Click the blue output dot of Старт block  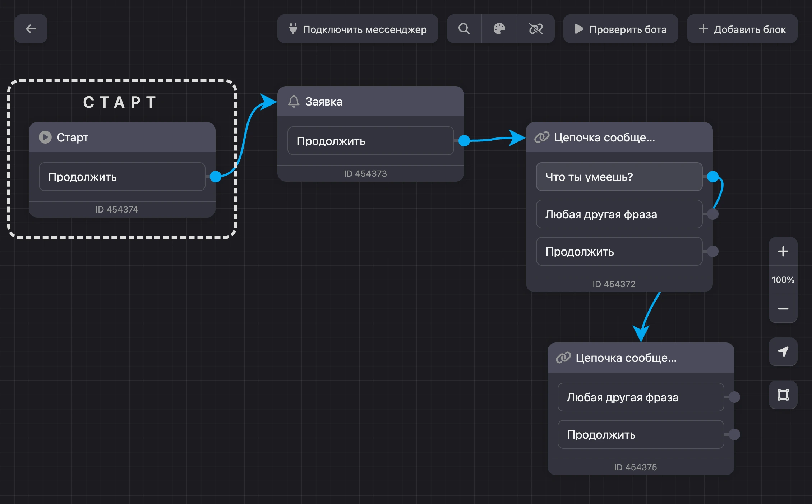[216, 177]
